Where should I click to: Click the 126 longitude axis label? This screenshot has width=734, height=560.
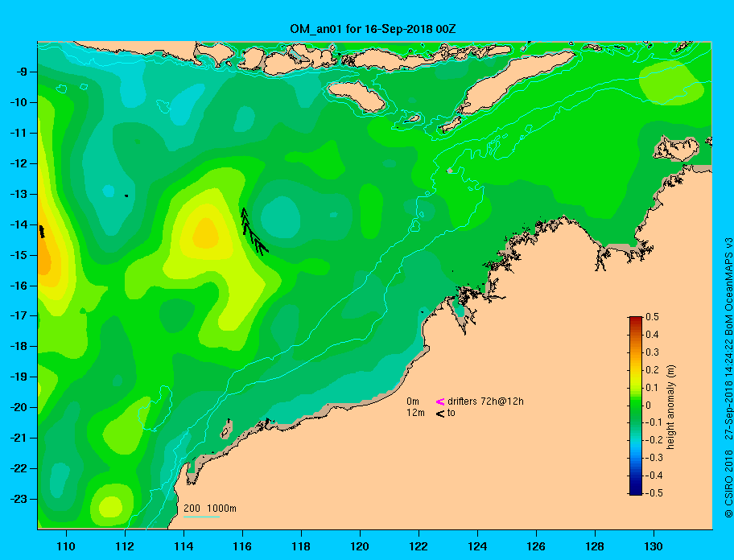pyautogui.click(x=536, y=546)
